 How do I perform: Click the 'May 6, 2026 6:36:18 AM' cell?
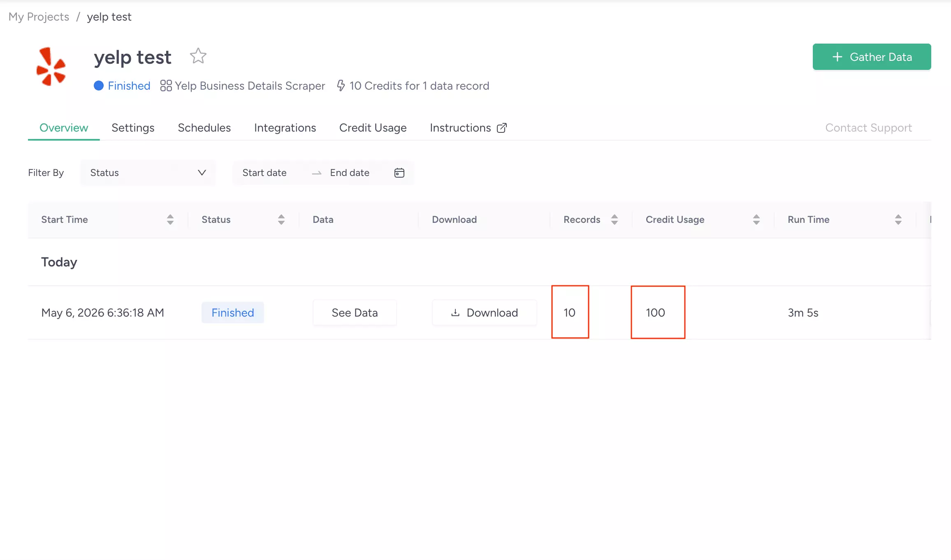tap(102, 313)
